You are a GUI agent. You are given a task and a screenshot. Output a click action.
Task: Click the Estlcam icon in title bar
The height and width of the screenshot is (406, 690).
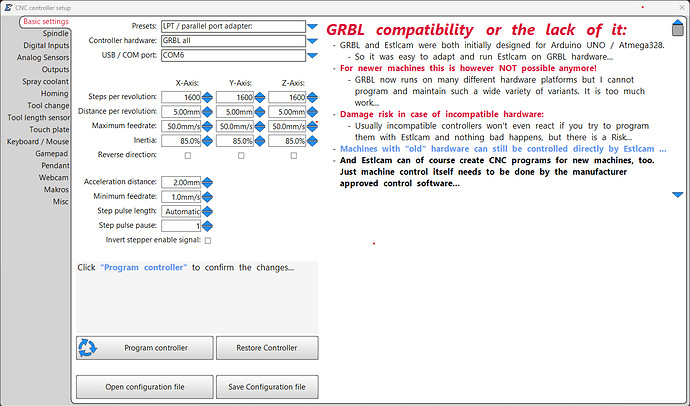tap(8, 7)
